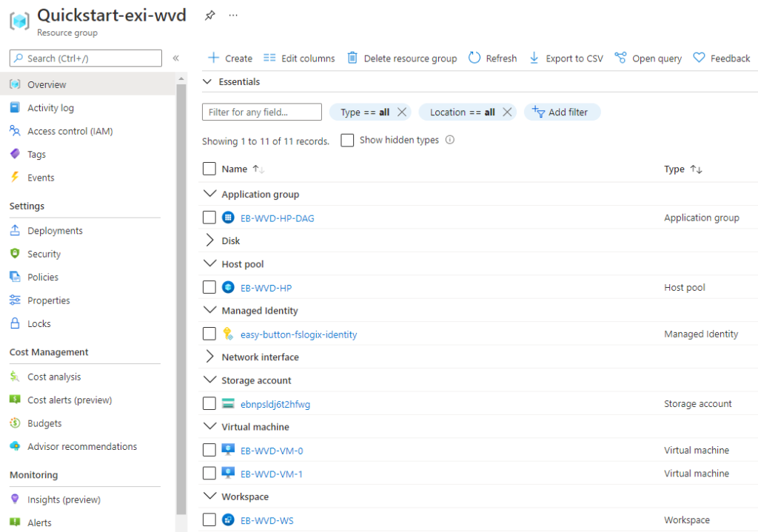The height and width of the screenshot is (532, 758).
Task: Tick the EB-WVD-VM-1 checkbox
Action: 209,473
